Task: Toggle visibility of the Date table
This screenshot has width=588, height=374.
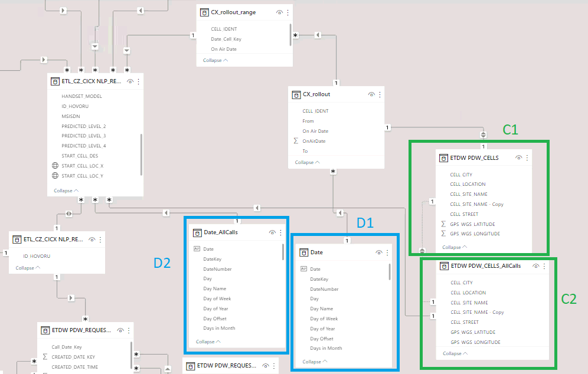Action: [379, 252]
